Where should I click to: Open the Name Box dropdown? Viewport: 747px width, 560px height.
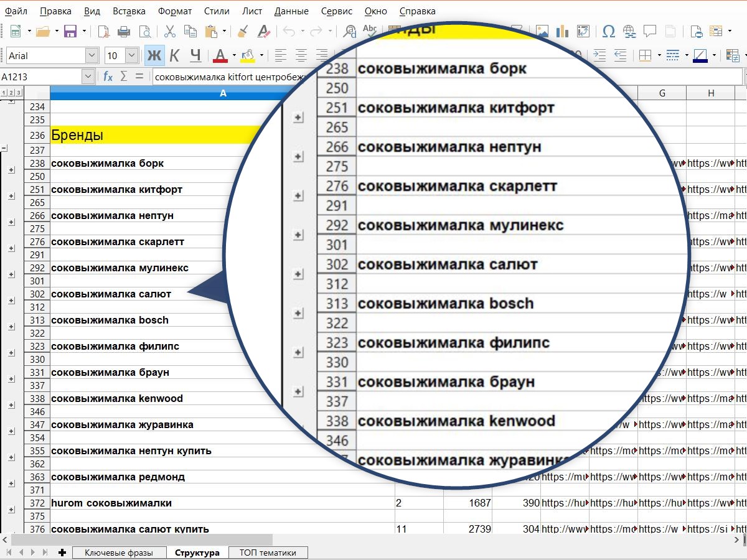(88, 77)
